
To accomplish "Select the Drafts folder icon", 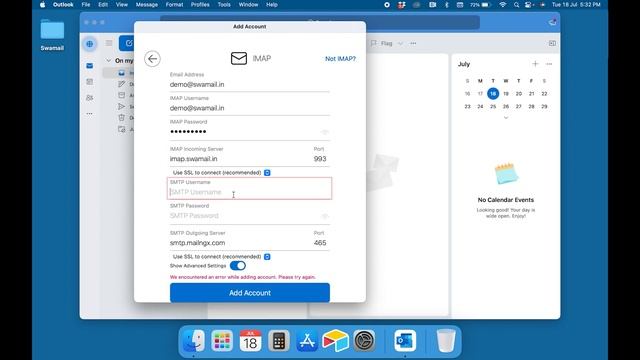I will [x=122, y=84].
